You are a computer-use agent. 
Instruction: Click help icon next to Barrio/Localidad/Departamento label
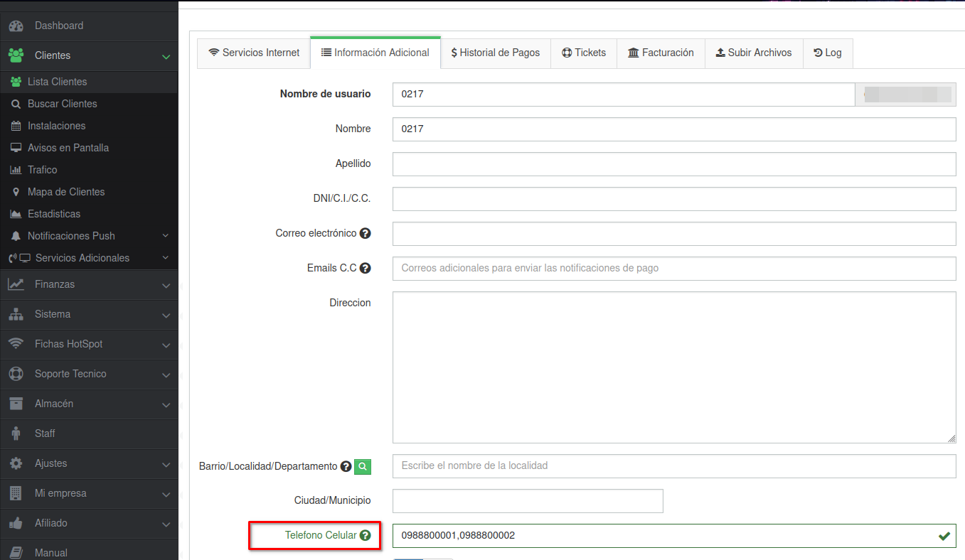(x=346, y=467)
